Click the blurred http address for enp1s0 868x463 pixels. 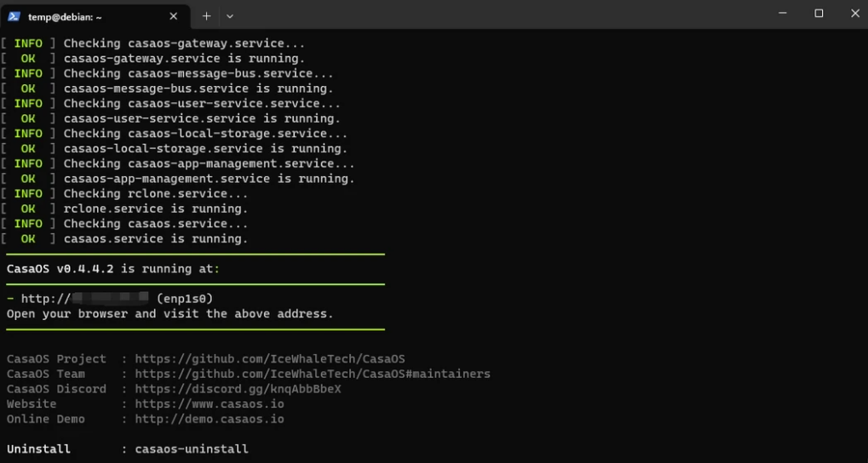[x=84, y=299]
